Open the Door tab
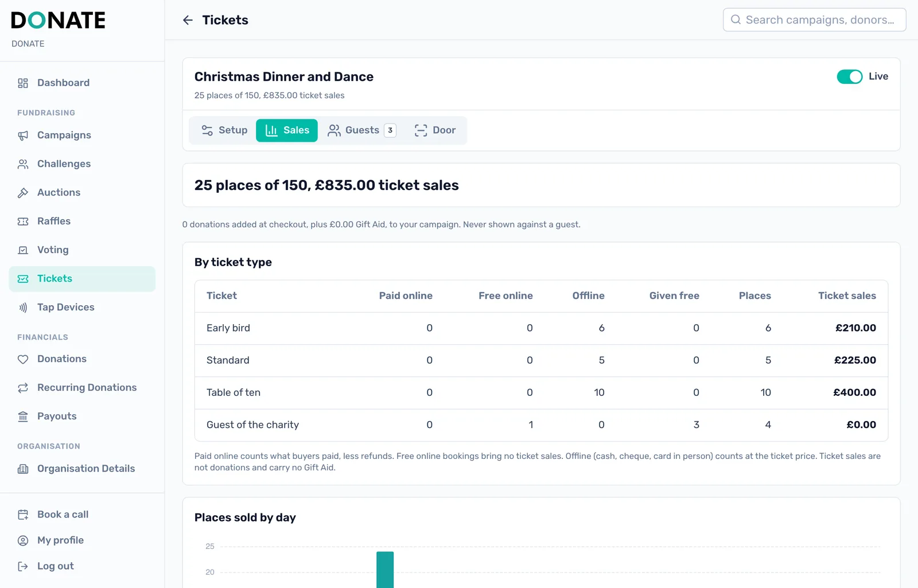Screen dimensions: 918x588 point(435,130)
